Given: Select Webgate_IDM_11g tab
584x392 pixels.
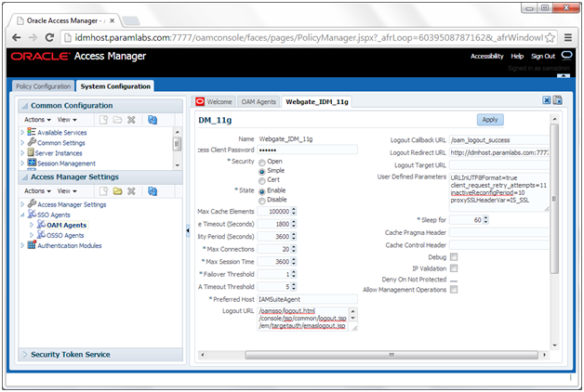Looking at the screenshot, I should (317, 102).
